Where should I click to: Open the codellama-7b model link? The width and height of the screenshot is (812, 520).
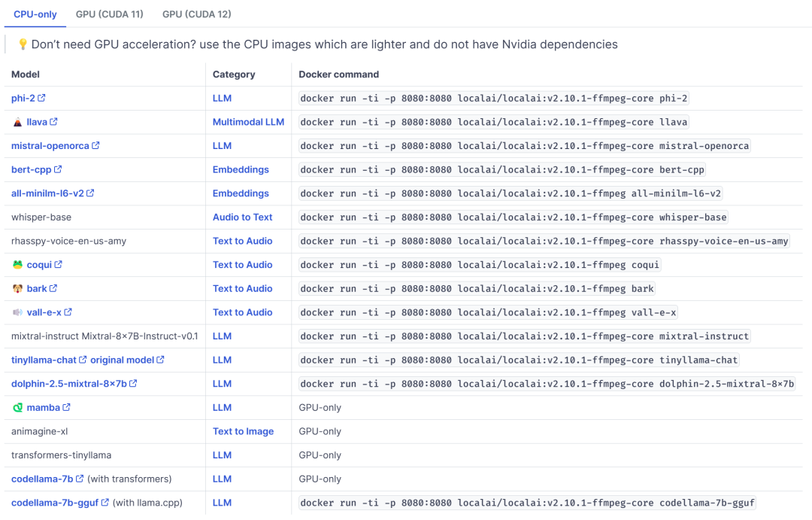point(42,479)
